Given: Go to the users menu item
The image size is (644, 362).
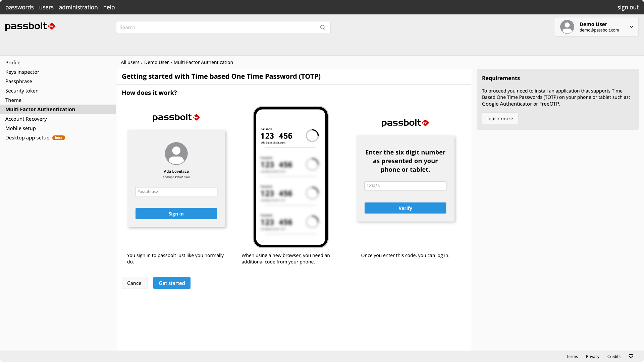Looking at the screenshot, I should [x=46, y=7].
